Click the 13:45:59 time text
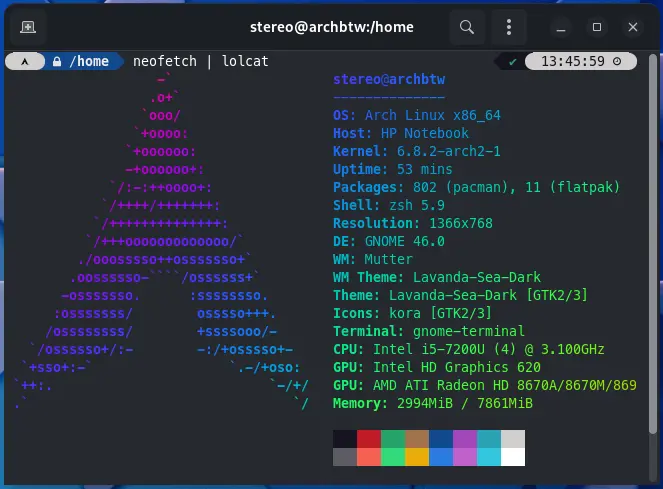The height and width of the screenshot is (489, 663). [573, 61]
